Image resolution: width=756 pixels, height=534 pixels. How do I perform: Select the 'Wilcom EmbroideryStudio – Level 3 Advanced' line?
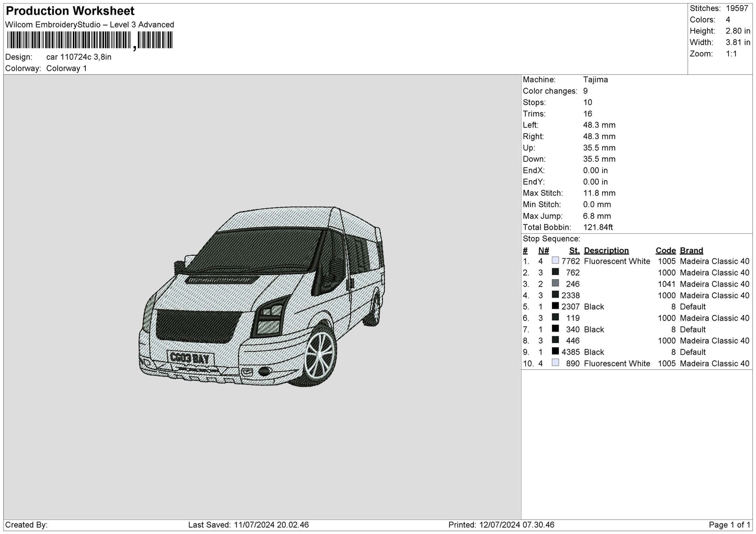click(89, 25)
